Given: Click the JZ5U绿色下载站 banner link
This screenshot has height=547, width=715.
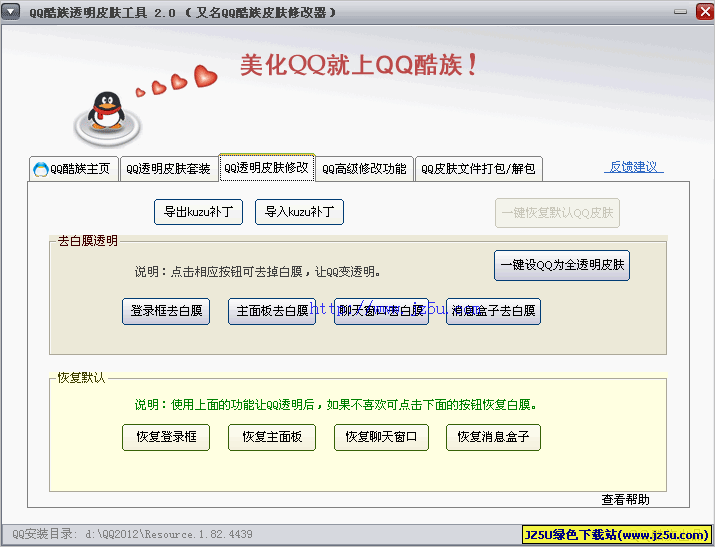Looking at the screenshot, I should [x=617, y=534].
